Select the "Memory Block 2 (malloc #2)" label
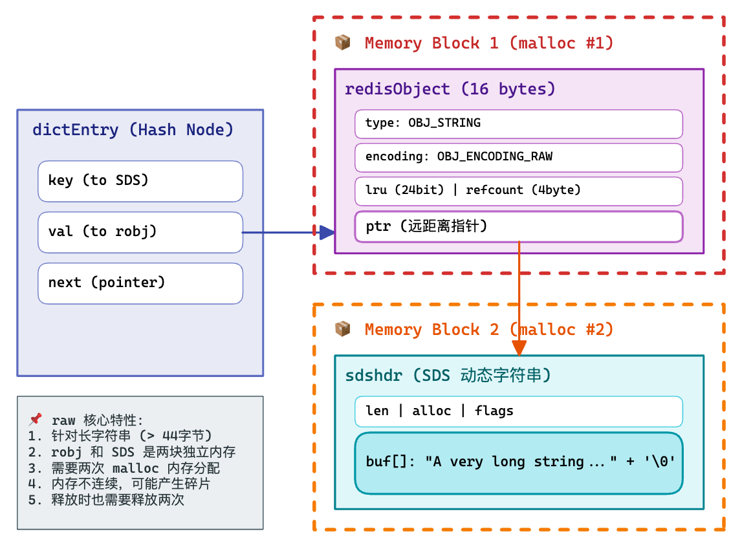The image size is (753, 560). pos(488,330)
